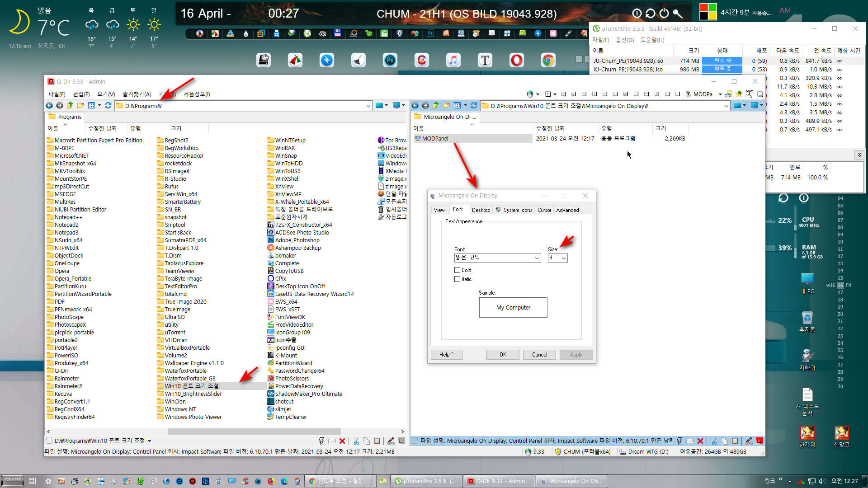The image size is (868, 488).
Task: Select MODPanel application in file browser
Action: pyautogui.click(x=436, y=138)
